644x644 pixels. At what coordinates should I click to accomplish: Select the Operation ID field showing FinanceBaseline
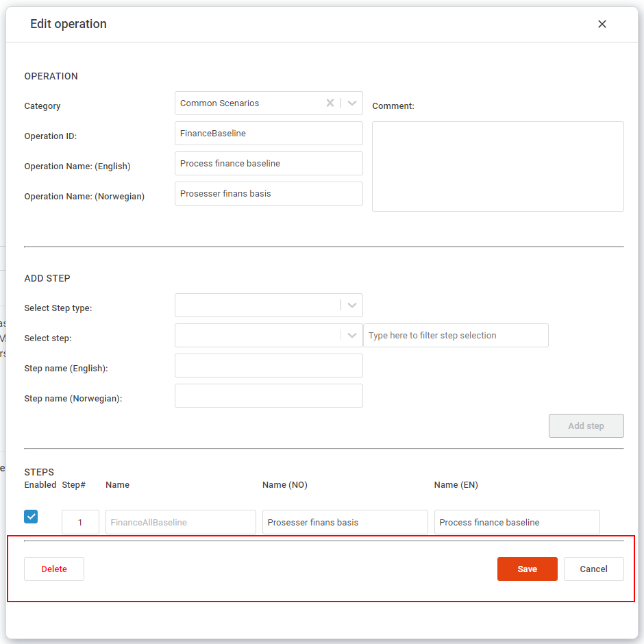point(269,133)
